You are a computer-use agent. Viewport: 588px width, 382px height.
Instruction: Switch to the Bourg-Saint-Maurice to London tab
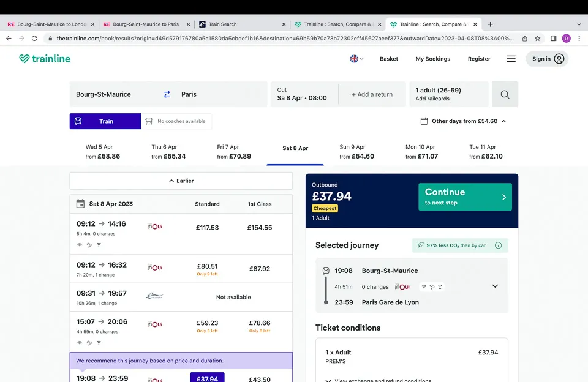click(51, 24)
